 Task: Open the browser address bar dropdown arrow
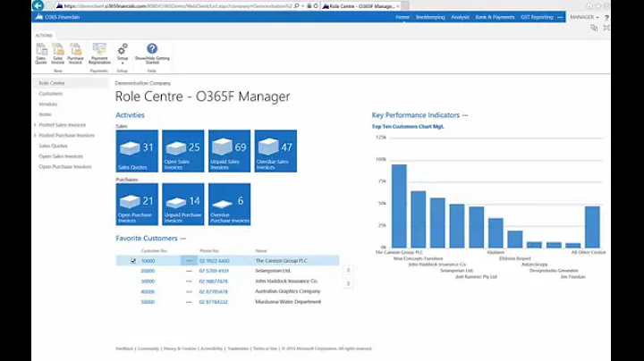point(303,5)
